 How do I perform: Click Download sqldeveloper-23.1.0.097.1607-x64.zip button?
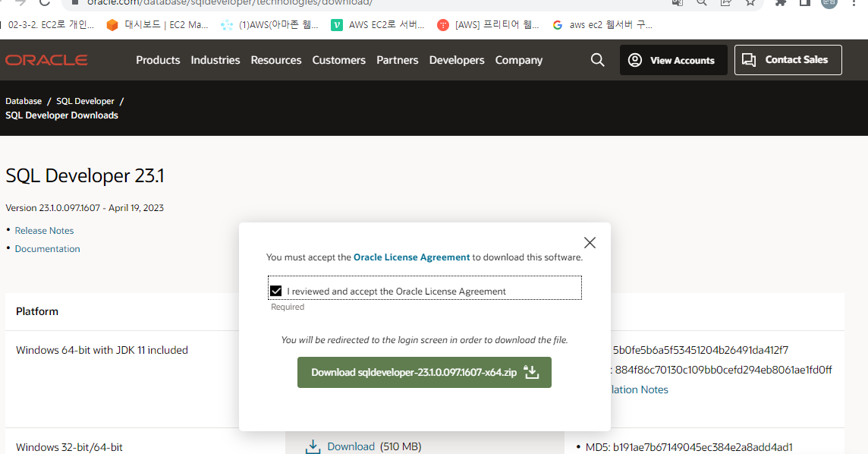coord(424,372)
